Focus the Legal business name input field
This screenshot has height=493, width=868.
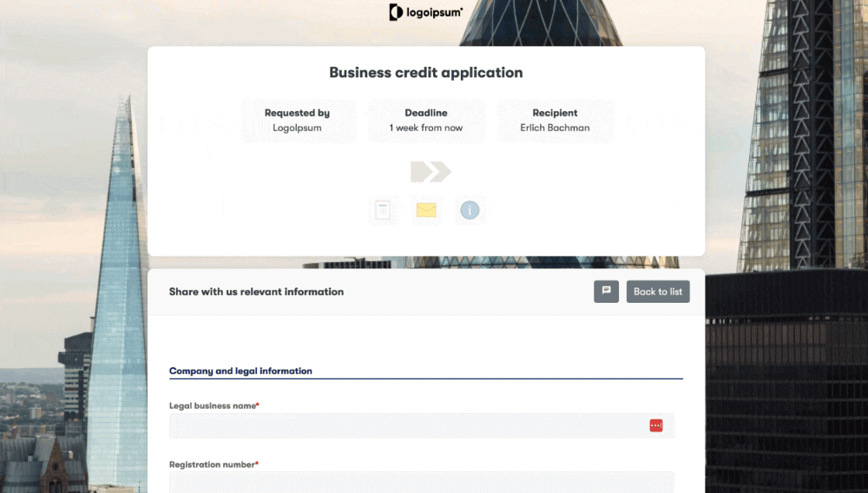click(x=408, y=425)
